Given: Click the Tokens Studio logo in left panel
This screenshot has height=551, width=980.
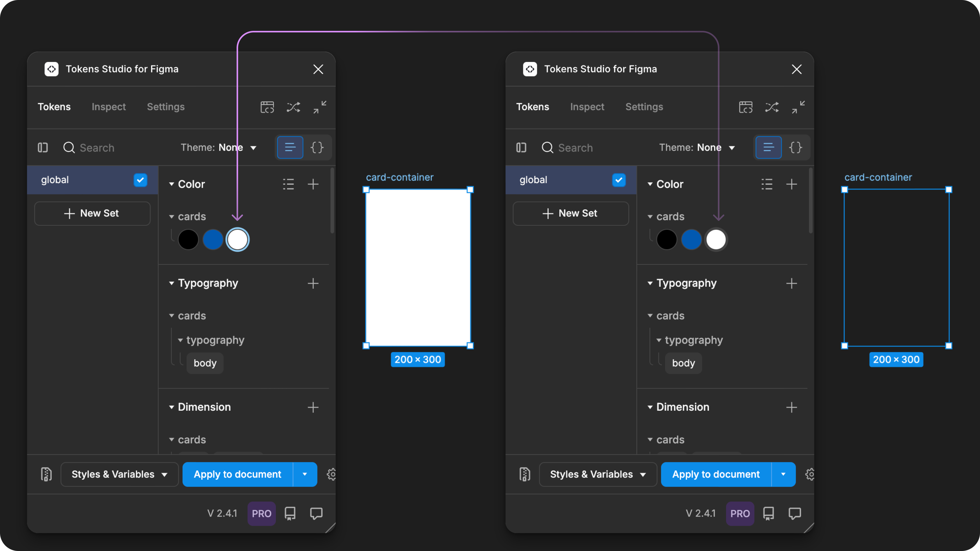Looking at the screenshot, I should coord(51,69).
